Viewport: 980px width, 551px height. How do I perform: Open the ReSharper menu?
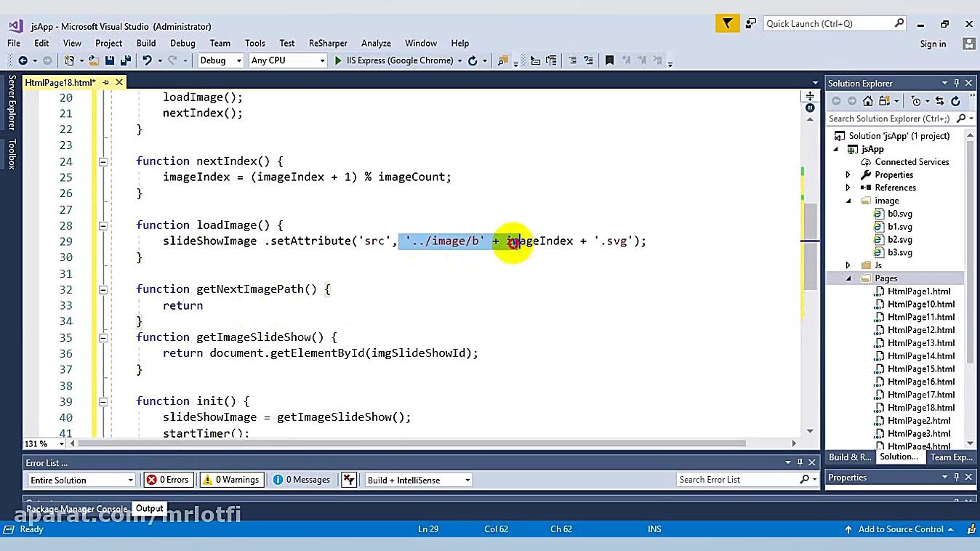328,43
